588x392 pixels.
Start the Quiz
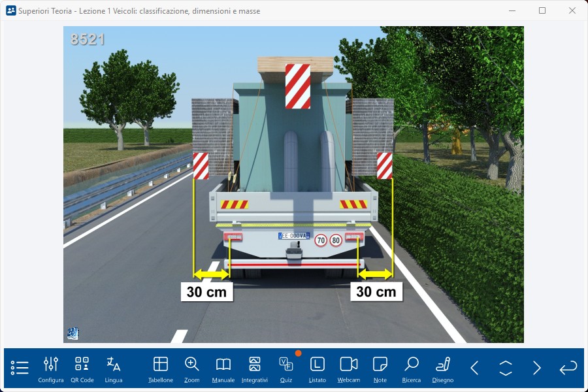pos(286,369)
